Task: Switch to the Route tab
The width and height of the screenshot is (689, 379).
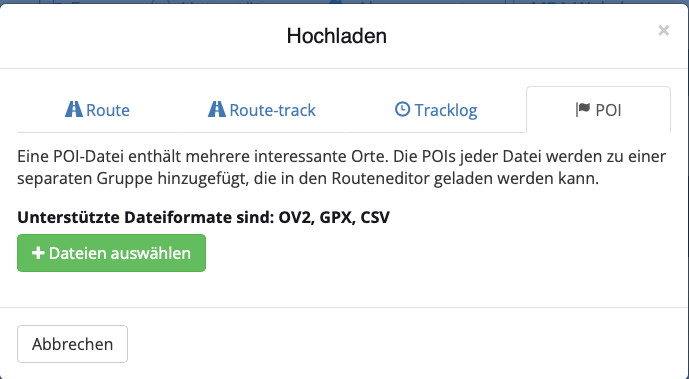Action: click(98, 110)
